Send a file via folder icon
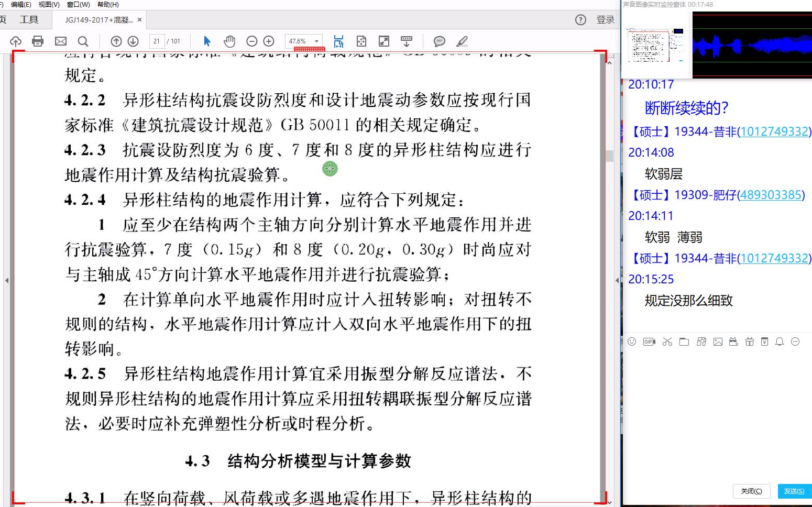The image size is (812, 507). [684, 341]
